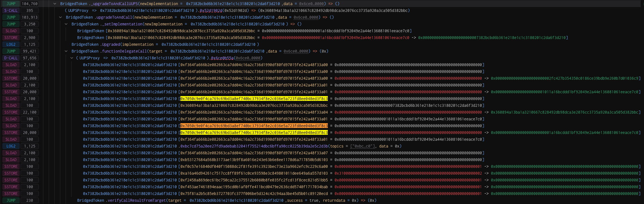The image size is (644, 204).
Task: Collapse the _upgradeToAndCallUUPS call row
Action: click(x=55, y=4)
